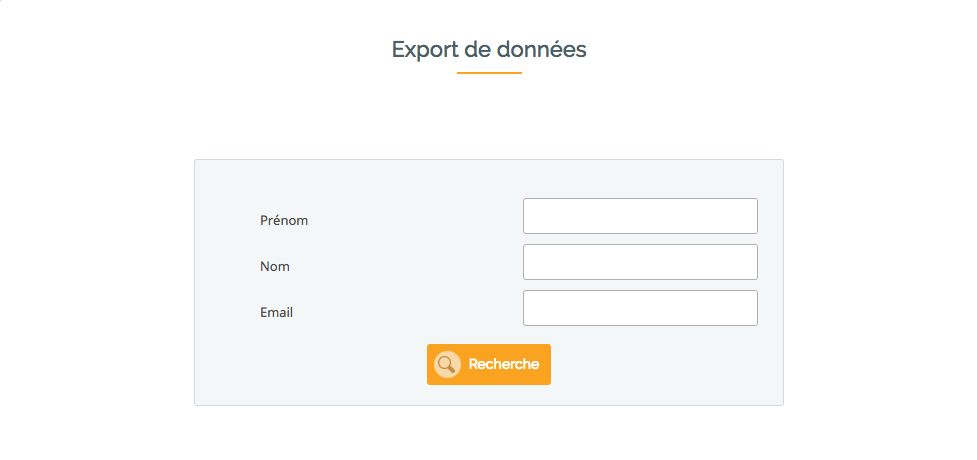Click the magnifying glass icon on Recherche

pyautogui.click(x=447, y=365)
